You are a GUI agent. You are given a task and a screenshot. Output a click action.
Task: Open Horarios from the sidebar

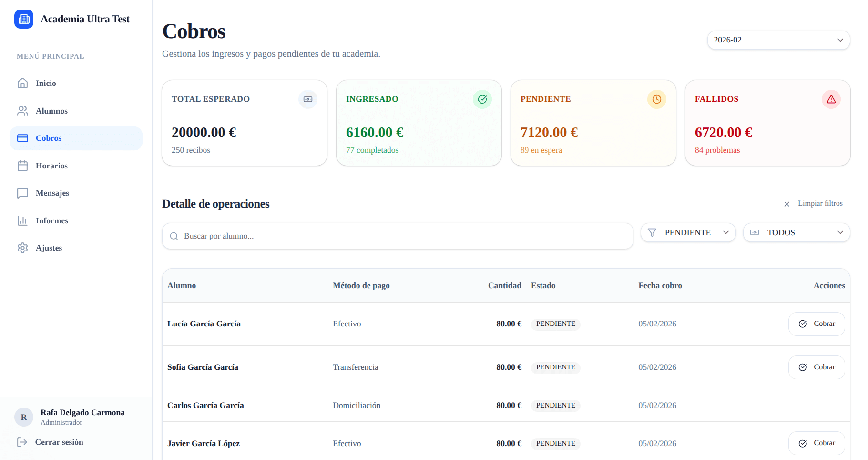[76, 166]
